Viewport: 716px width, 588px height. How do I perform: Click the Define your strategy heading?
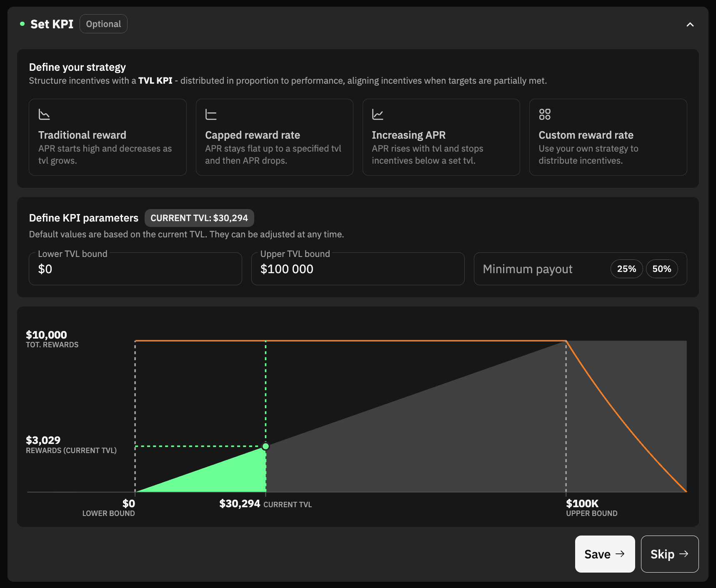78,67
